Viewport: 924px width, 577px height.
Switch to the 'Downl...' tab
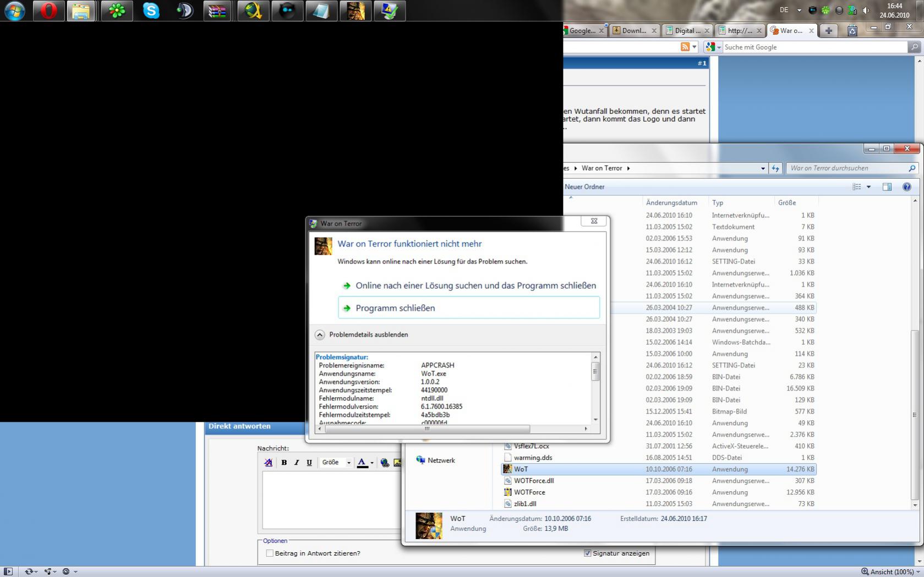pyautogui.click(x=635, y=31)
